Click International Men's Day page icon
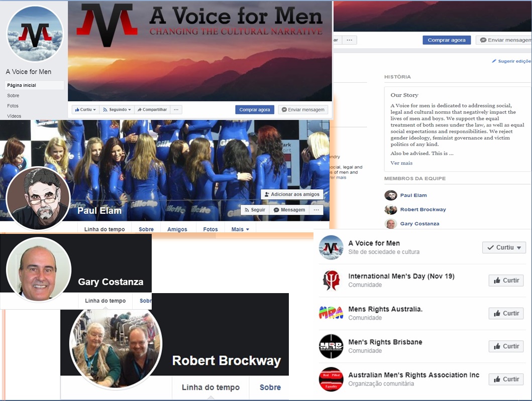This screenshot has height=401, width=532. (331, 281)
